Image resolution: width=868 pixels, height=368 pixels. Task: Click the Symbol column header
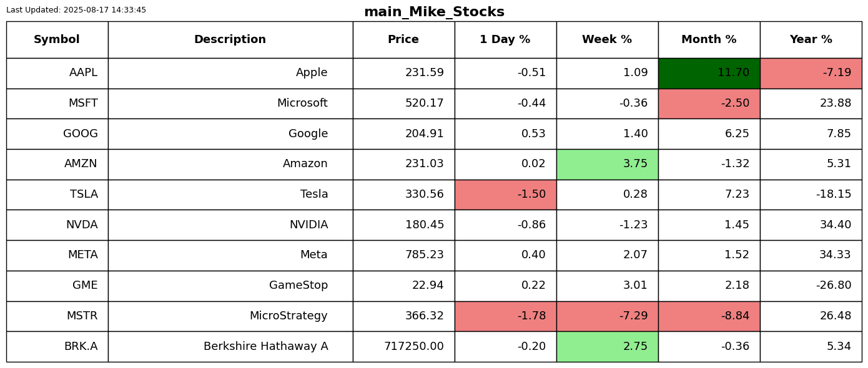[57, 40]
